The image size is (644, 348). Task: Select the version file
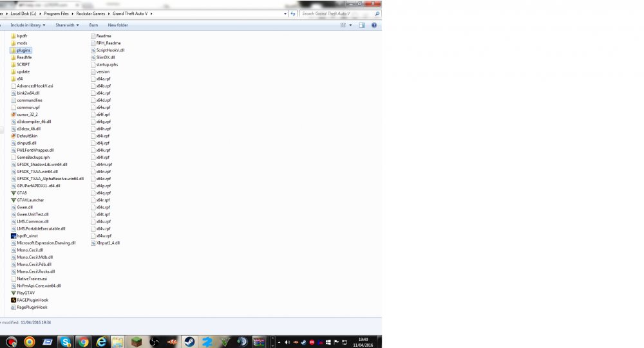click(100, 71)
